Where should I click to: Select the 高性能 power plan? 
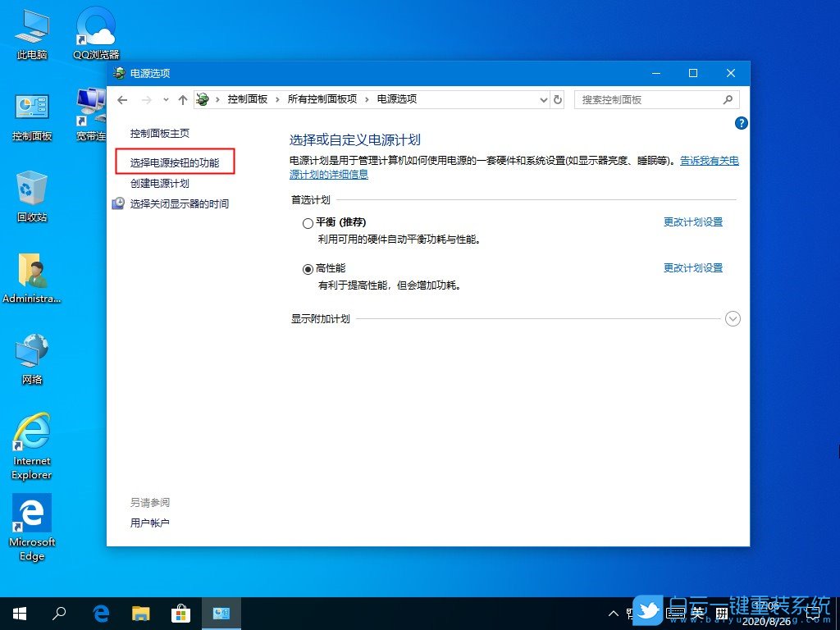point(308,267)
